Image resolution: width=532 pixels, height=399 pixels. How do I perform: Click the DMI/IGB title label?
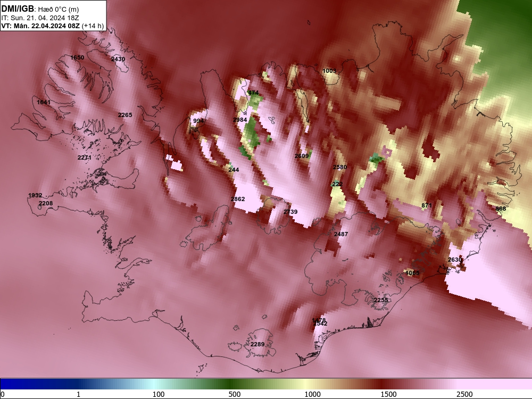click(x=18, y=9)
